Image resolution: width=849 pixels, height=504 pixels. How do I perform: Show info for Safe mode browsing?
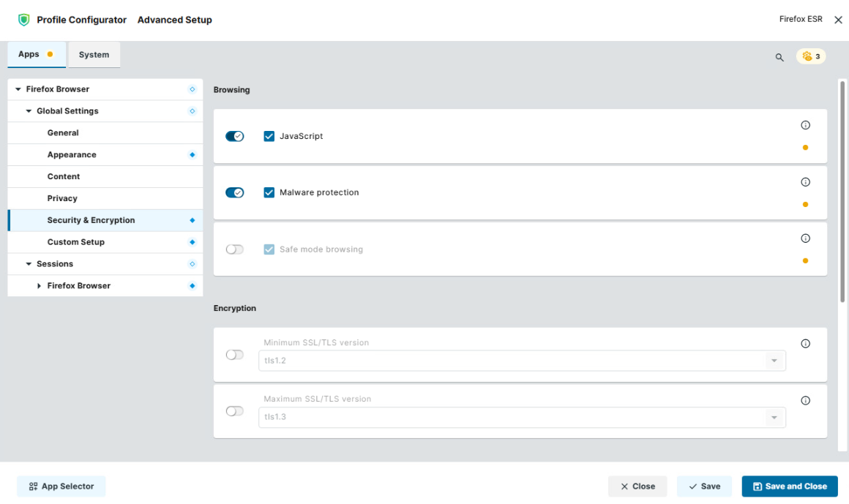tap(805, 238)
